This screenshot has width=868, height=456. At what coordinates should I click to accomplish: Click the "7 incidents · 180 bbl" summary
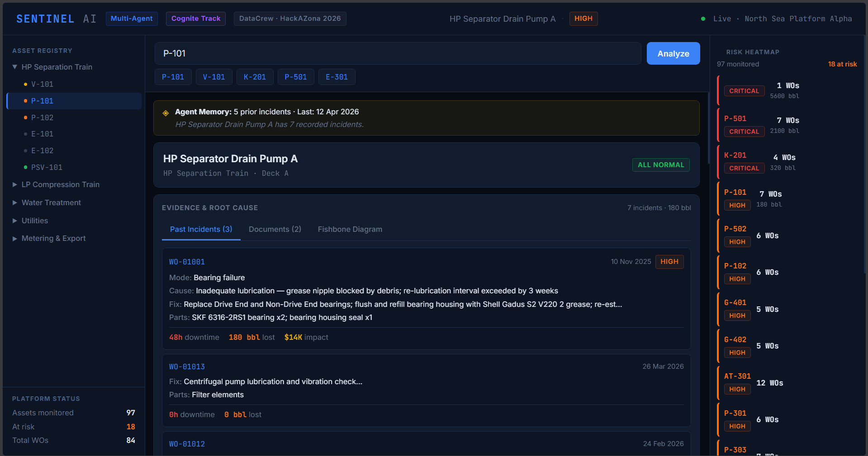coord(659,208)
